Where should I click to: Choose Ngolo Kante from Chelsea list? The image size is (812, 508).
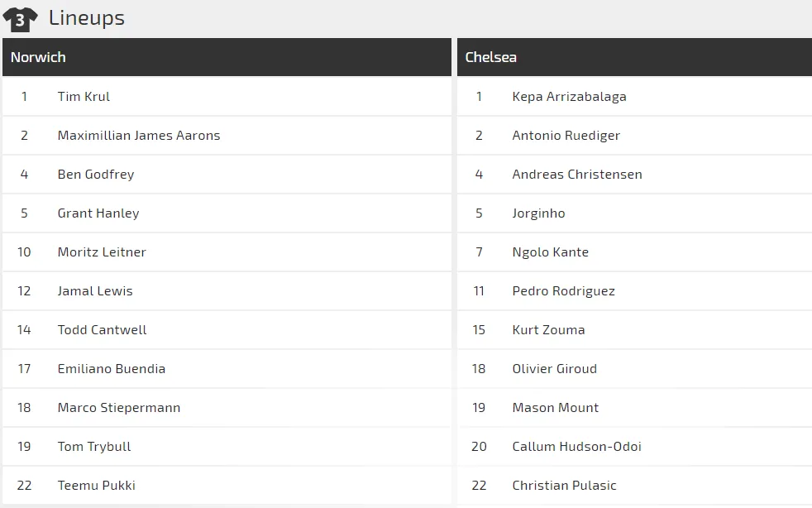pyautogui.click(x=550, y=252)
